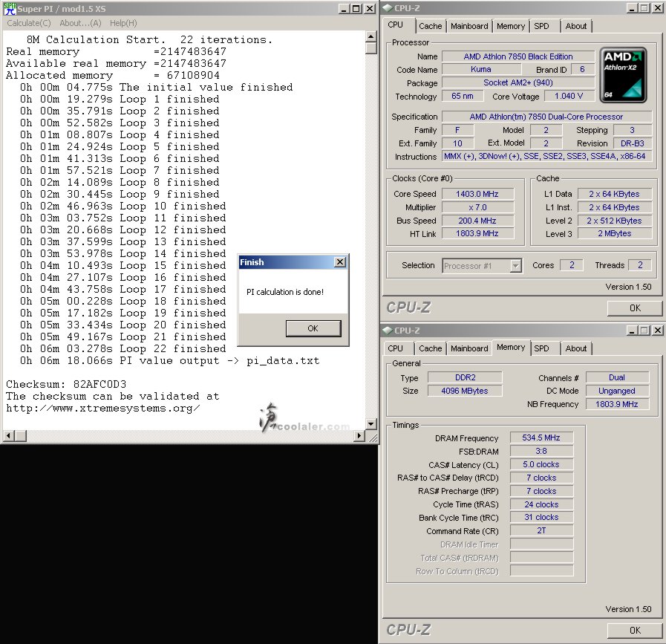Switch to CPU tab in bottom CPU-Z window

pos(396,348)
